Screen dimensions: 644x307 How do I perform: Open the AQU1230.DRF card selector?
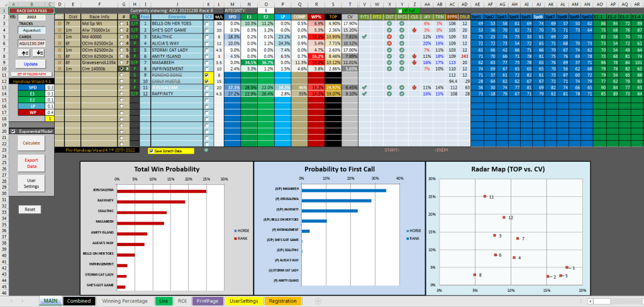pyautogui.click(x=30, y=43)
